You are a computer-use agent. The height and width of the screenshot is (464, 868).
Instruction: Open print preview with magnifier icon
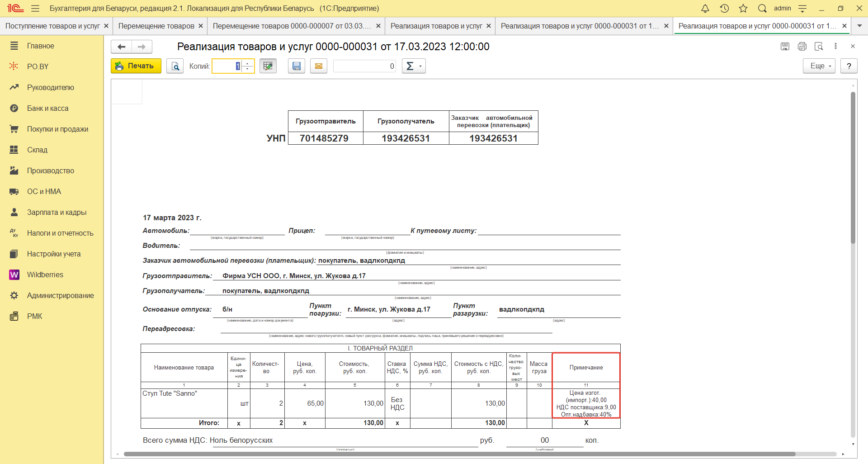175,66
